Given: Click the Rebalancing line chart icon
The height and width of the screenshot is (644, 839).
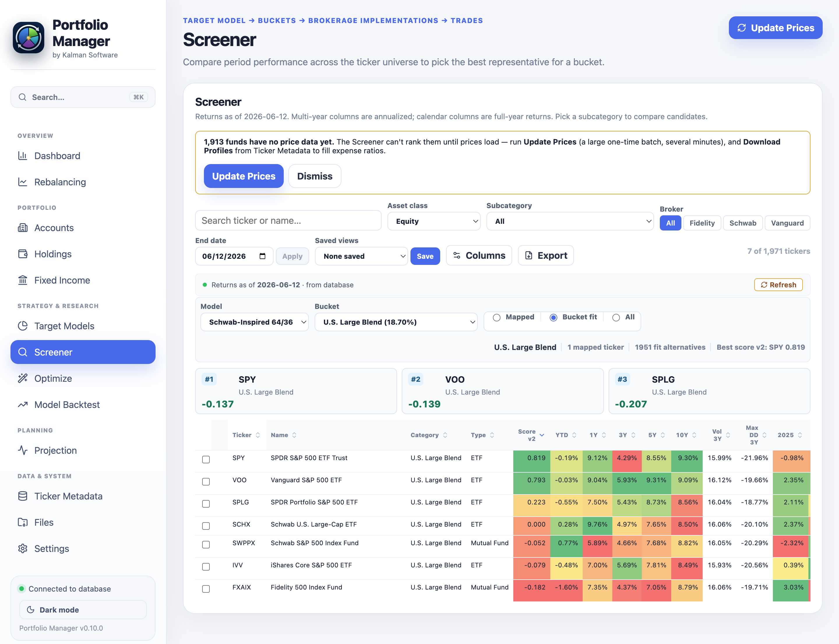Looking at the screenshot, I should pos(23,182).
